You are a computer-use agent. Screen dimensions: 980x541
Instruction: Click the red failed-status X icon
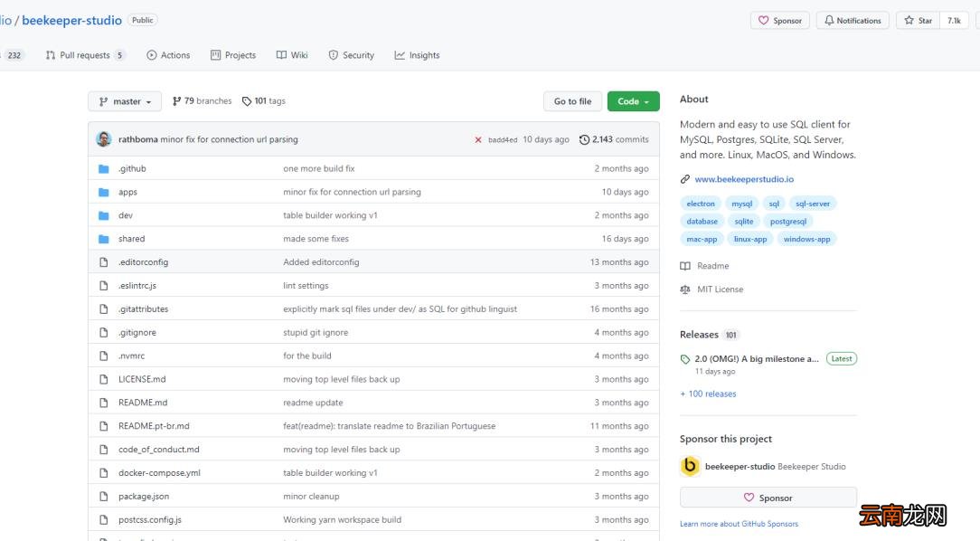[478, 139]
